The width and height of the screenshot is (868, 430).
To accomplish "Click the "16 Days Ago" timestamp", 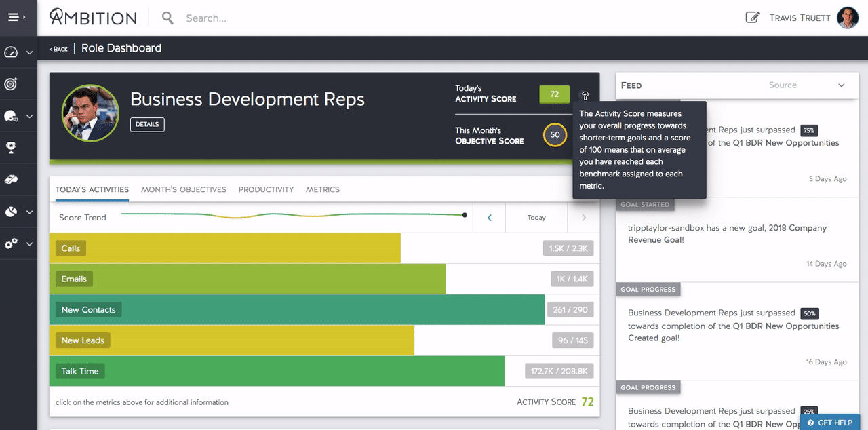I will [x=827, y=362].
